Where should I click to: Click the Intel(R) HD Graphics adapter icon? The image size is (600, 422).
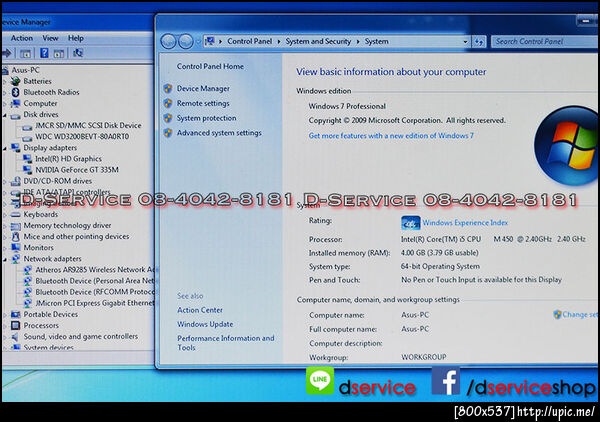coord(27,159)
